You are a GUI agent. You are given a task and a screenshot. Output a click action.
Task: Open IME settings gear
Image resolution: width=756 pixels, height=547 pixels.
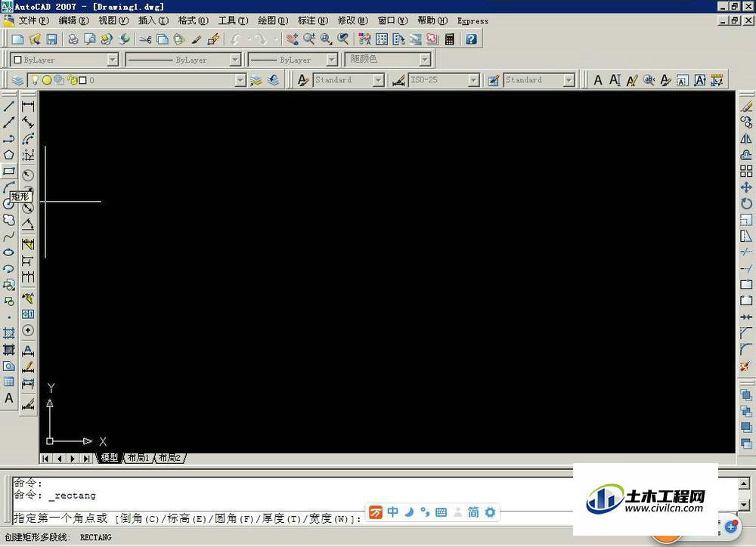(490, 511)
